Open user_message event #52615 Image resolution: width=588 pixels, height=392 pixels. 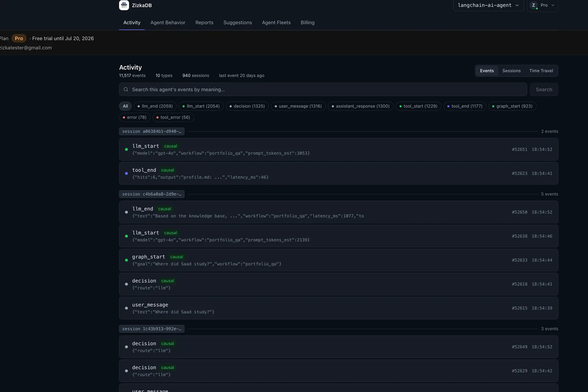coord(338,308)
